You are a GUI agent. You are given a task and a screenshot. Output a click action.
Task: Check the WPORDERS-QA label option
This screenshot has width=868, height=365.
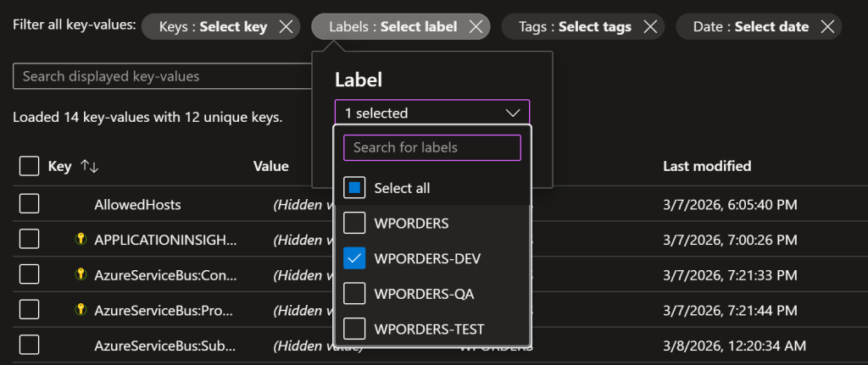(x=354, y=294)
